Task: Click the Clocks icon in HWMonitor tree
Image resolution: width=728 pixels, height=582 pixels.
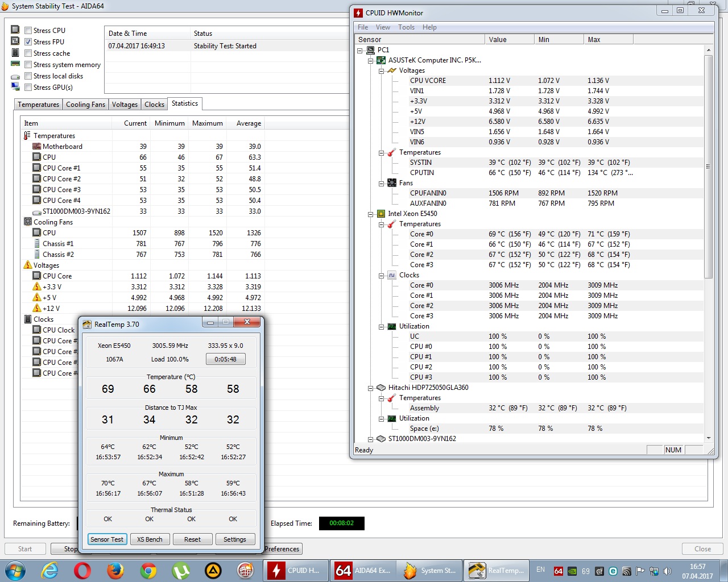Action: [x=392, y=275]
